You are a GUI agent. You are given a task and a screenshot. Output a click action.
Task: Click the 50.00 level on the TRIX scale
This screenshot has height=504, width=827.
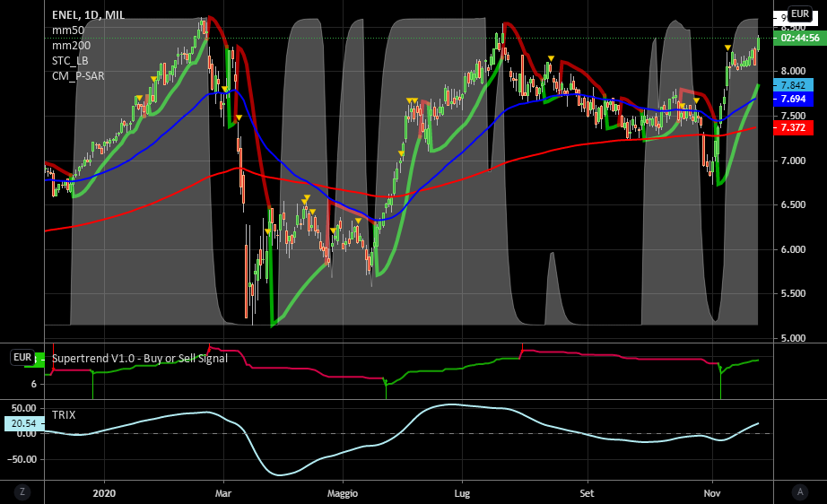pyautogui.click(x=23, y=408)
